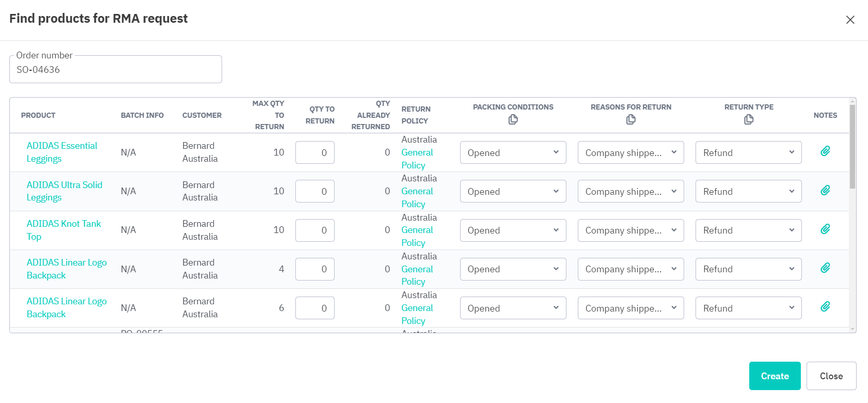Focus qty to return field for Ultra Solid Leggings

pos(315,192)
